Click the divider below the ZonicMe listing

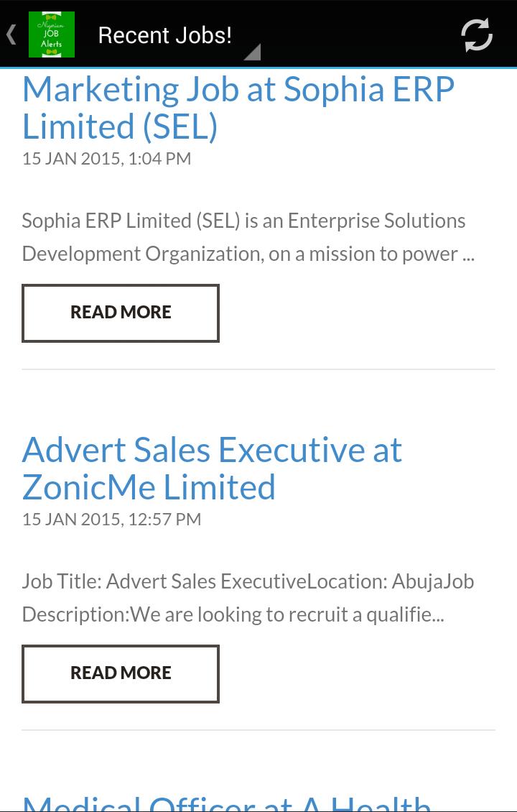(x=258, y=730)
